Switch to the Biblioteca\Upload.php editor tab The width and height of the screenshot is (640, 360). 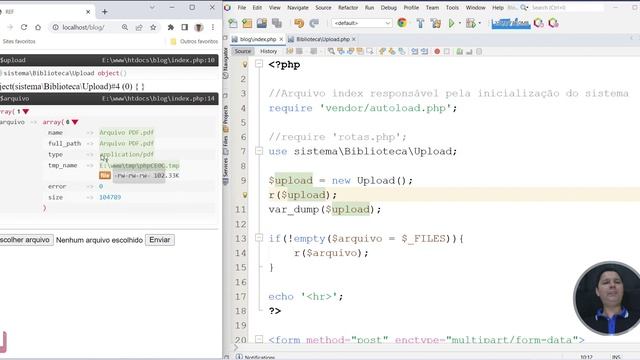coord(322,39)
